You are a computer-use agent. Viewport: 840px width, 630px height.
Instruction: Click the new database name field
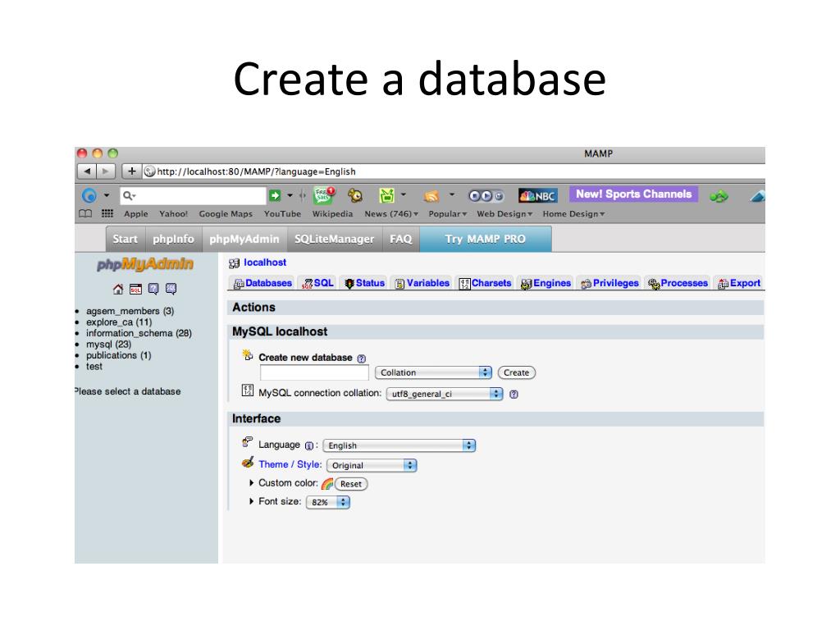[314, 372]
